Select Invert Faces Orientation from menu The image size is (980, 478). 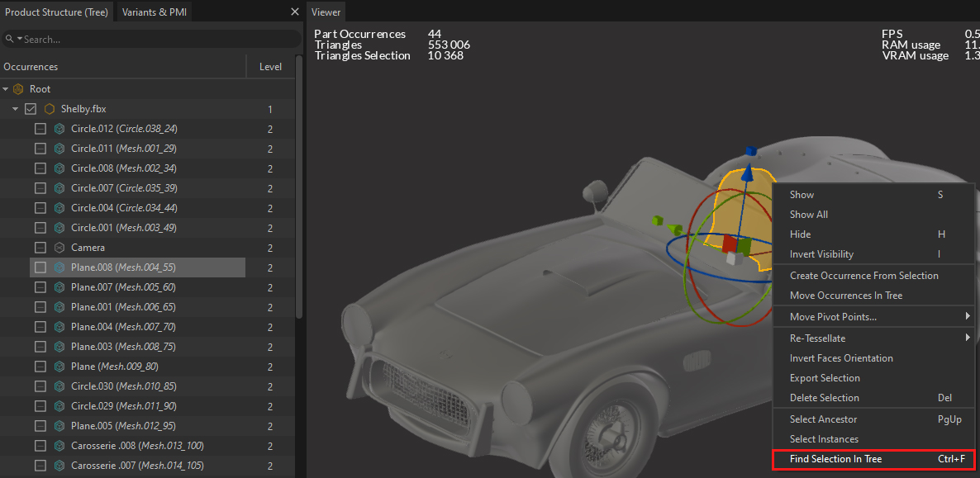tap(841, 358)
